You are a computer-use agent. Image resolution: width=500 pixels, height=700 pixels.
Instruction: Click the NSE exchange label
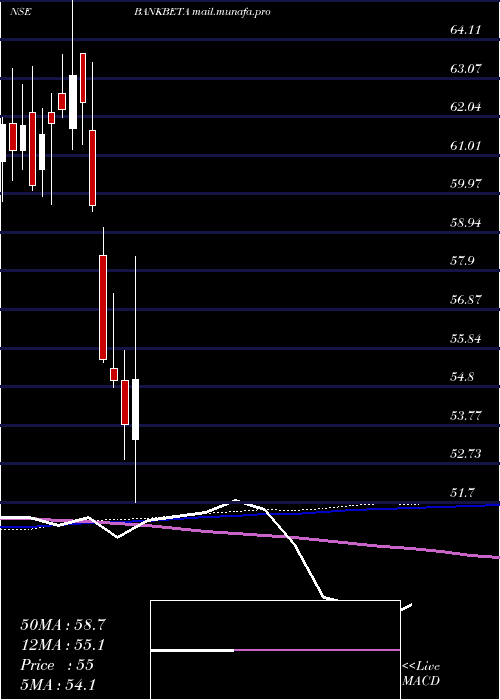click(x=21, y=12)
